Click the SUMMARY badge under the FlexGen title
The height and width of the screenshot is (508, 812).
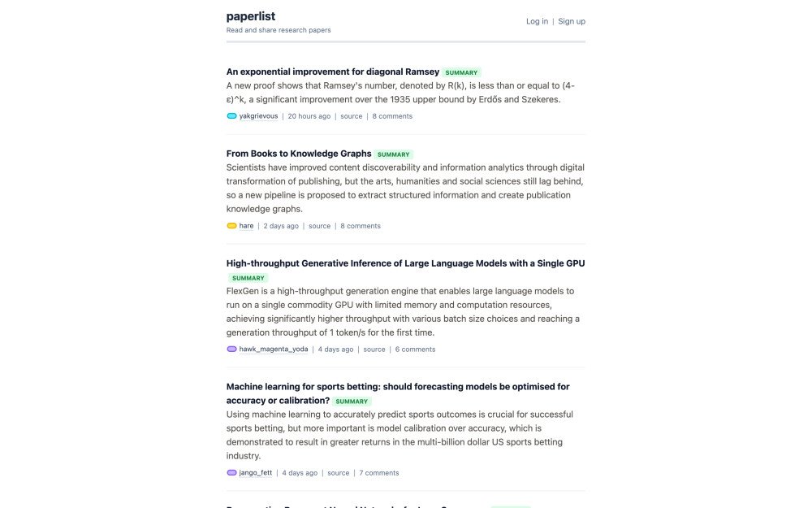248,277
